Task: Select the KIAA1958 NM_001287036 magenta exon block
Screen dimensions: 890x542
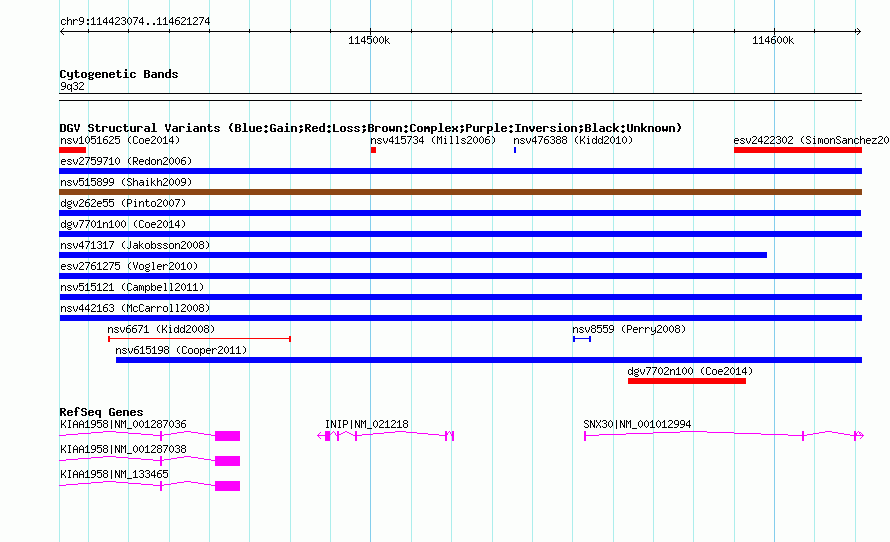Action: [x=228, y=436]
